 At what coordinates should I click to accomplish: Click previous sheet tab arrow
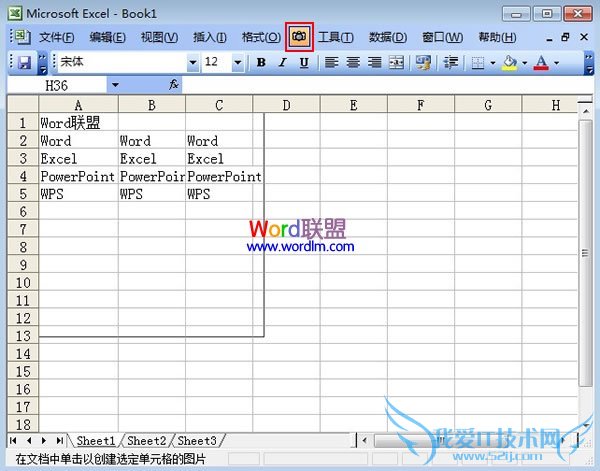(29, 441)
